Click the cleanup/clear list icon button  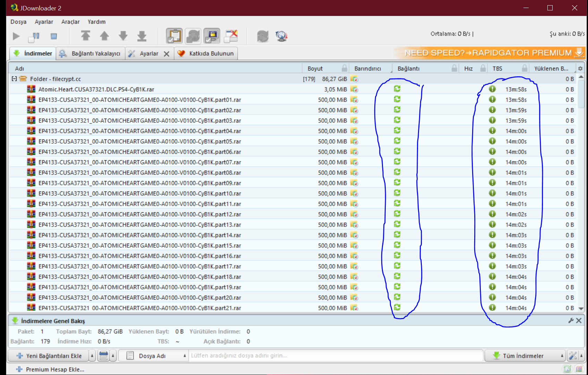103,356
